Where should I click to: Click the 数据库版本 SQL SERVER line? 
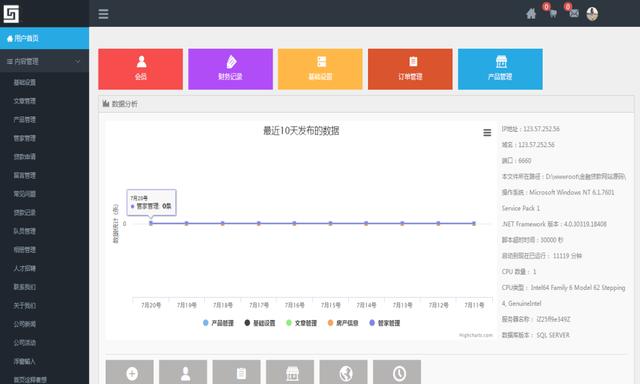(536, 335)
